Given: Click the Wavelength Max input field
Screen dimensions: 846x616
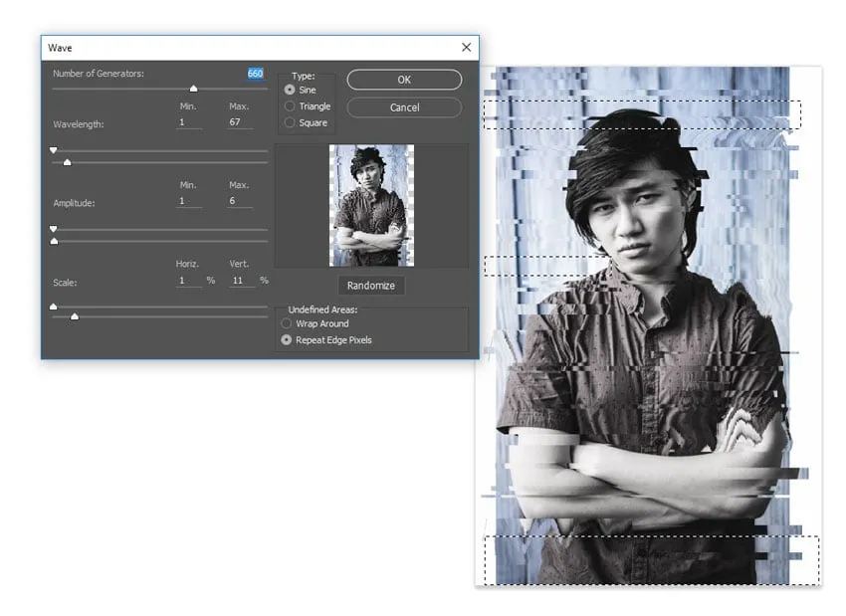Looking at the screenshot, I should tap(239, 122).
